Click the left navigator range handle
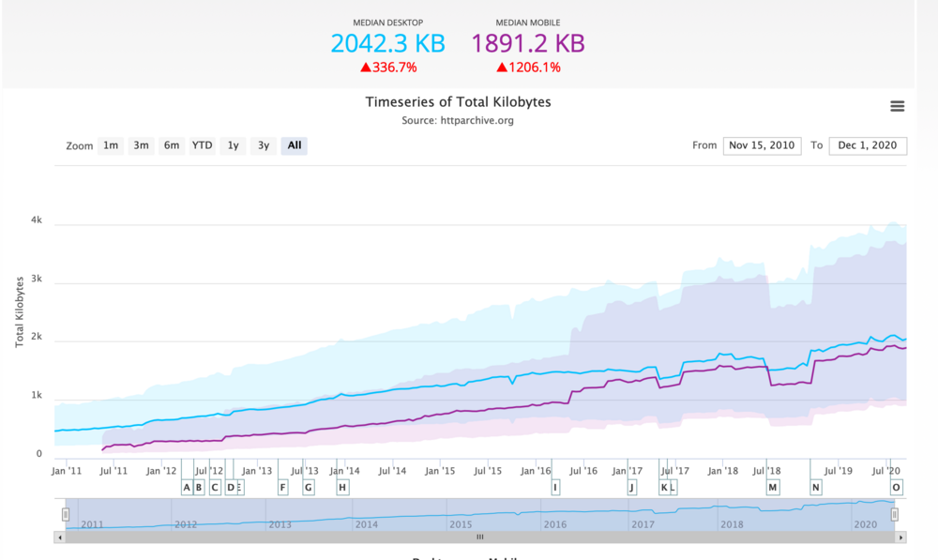This screenshot has width=938, height=560. tap(66, 514)
